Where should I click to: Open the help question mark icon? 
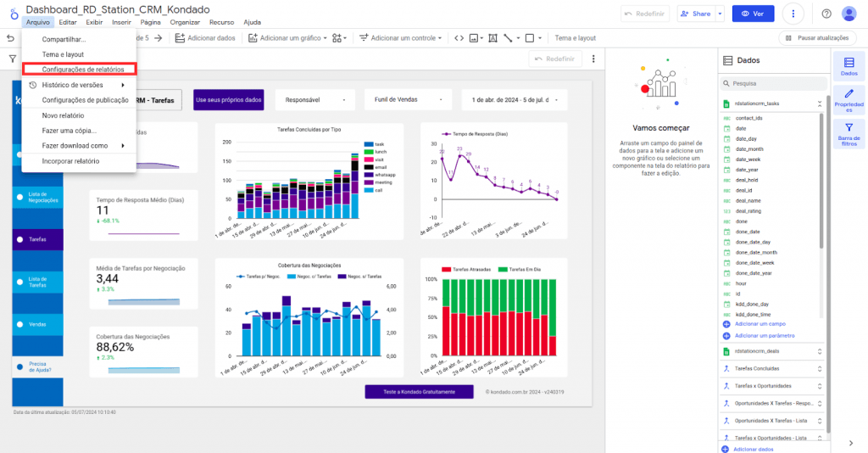(x=826, y=14)
